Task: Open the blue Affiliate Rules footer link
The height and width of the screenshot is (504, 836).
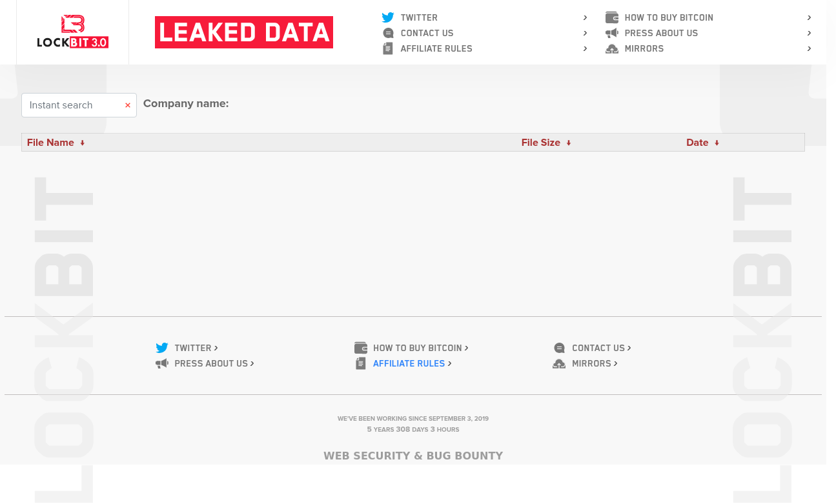Action: click(x=409, y=363)
